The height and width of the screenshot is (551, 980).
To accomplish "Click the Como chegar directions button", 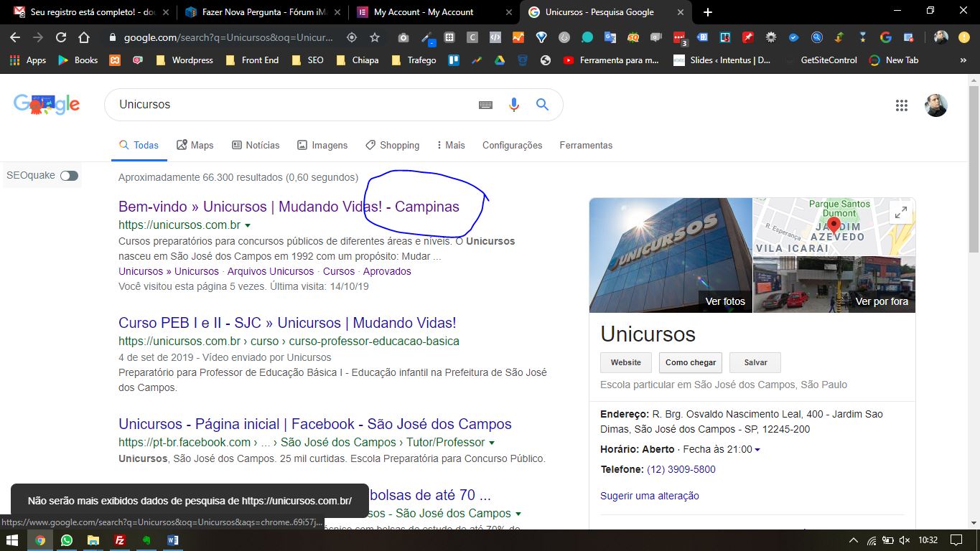I will (x=691, y=362).
